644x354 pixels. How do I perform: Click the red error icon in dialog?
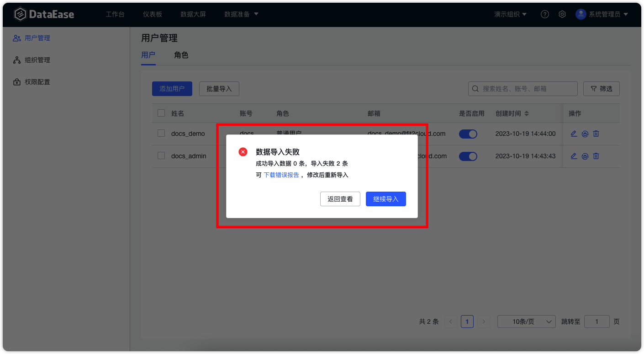pos(243,152)
